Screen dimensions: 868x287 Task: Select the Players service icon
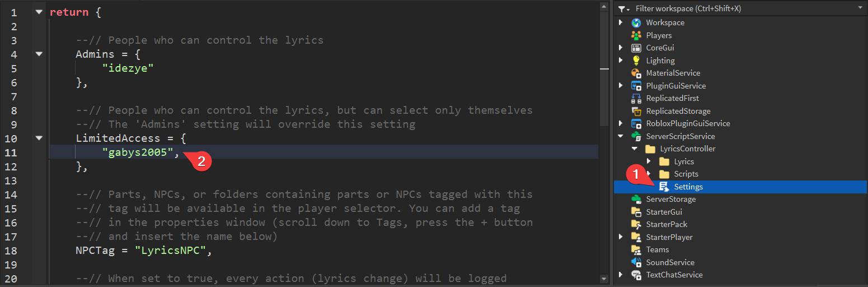[636, 35]
